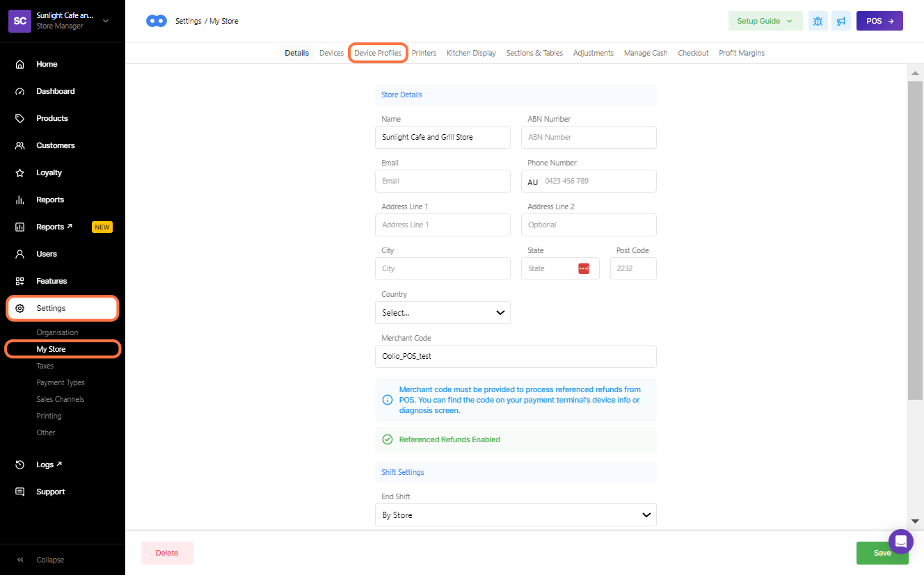This screenshot has height=575, width=924.
Task: Open Products via tag icon
Action: pos(20,118)
